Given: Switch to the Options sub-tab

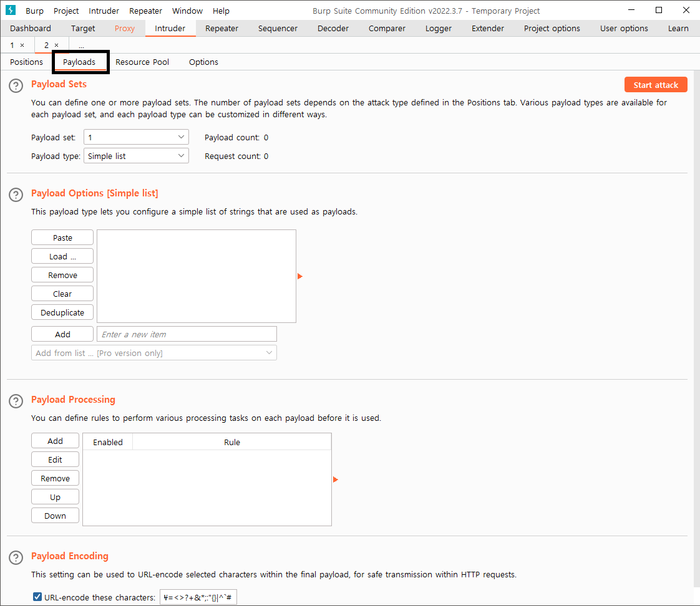Looking at the screenshot, I should coord(203,62).
